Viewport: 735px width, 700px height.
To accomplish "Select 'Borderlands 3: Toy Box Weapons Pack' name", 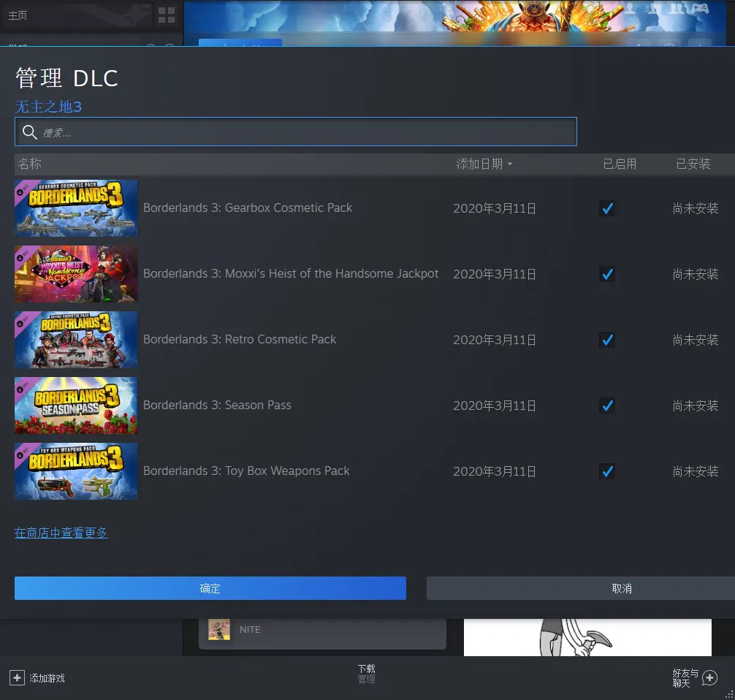I will [x=246, y=471].
